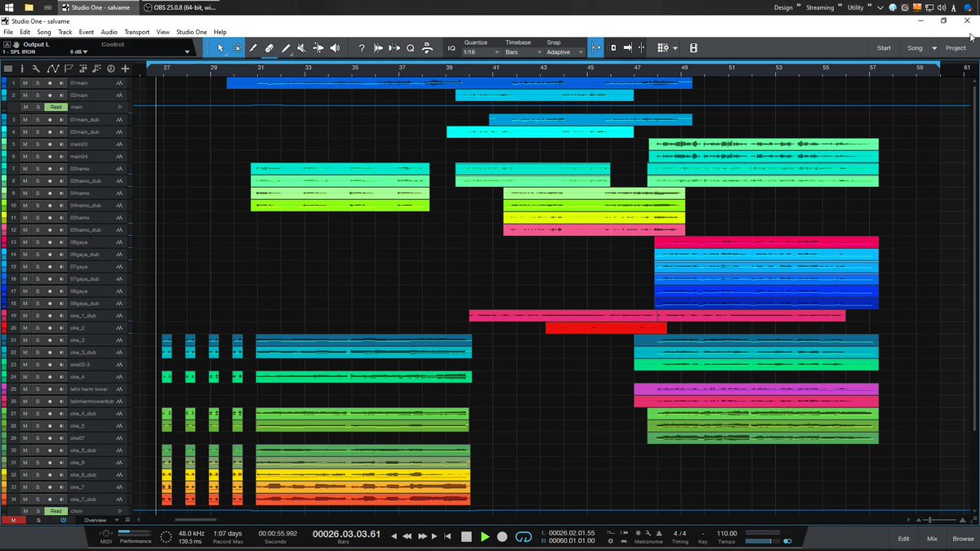This screenshot has width=980, height=551.
Task: Click the Stop transport button
Action: (x=466, y=536)
